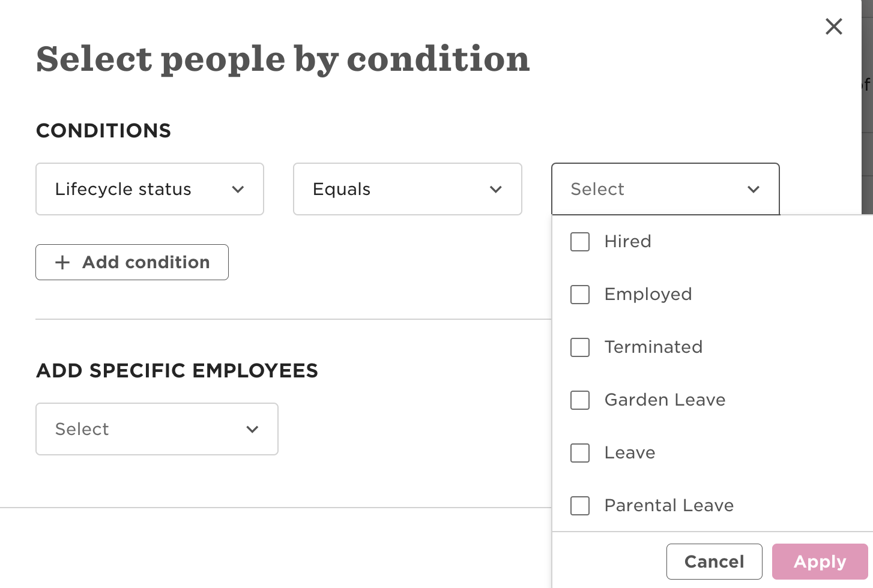The image size is (873, 588).
Task: Toggle the Garden Leave checkbox
Action: [580, 400]
